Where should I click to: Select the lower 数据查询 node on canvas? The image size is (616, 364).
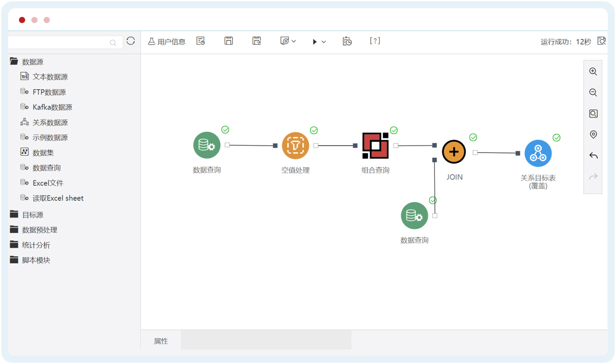click(x=415, y=215)
